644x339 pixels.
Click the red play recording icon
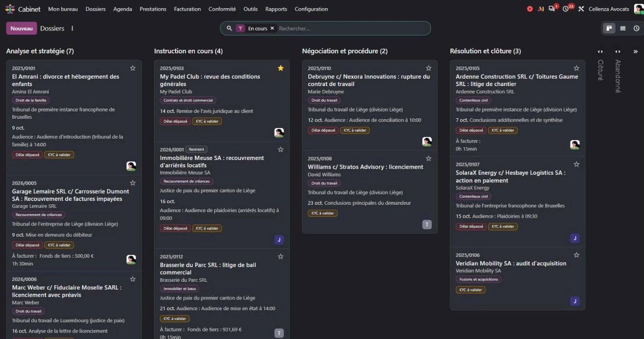click(529, 9)
